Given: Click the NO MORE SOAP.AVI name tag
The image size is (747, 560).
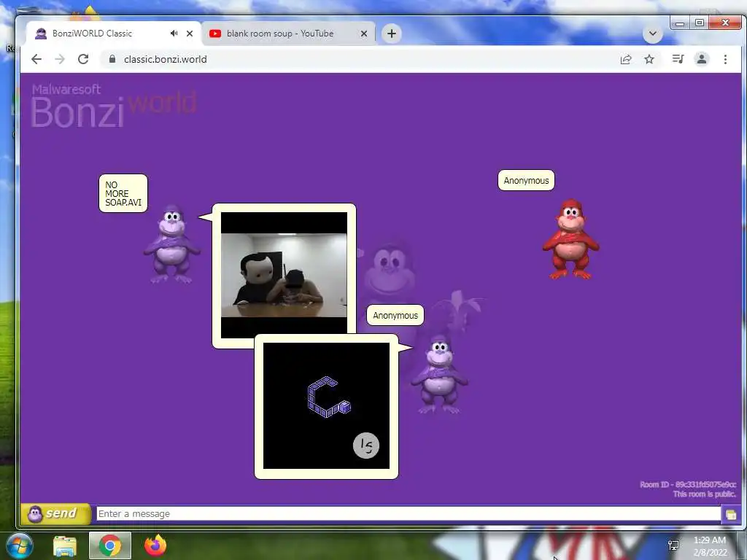Looking at the screenshot, I should (123, 193).
